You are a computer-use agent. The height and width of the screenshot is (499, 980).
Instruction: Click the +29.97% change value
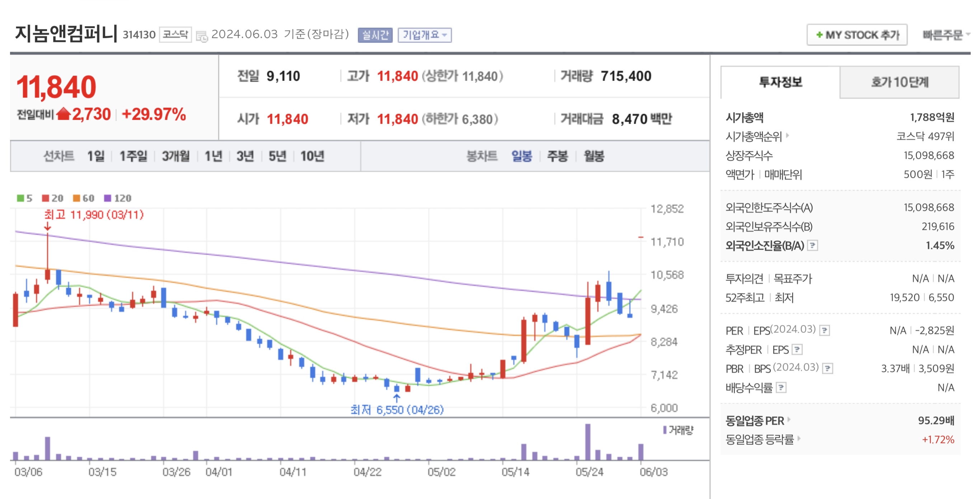[154, 114]
